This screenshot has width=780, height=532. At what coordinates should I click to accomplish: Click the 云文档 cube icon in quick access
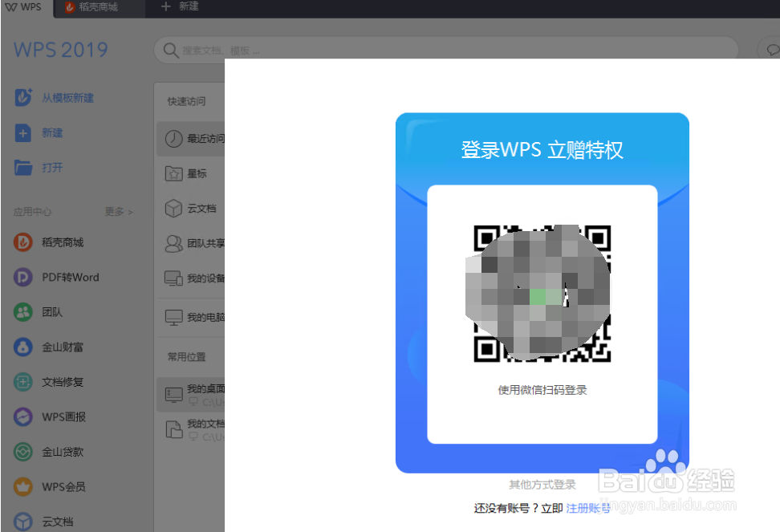pyautogui.click(x=173, y=209)
